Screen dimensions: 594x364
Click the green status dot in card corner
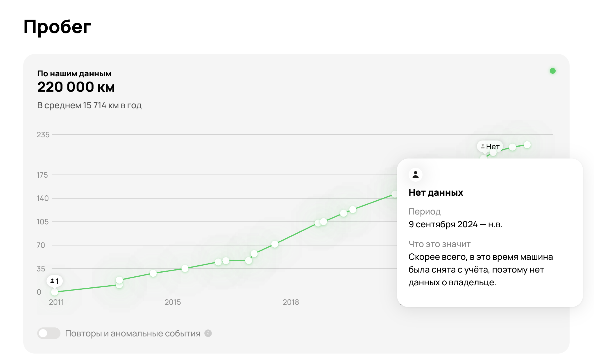tap(553, 71)
